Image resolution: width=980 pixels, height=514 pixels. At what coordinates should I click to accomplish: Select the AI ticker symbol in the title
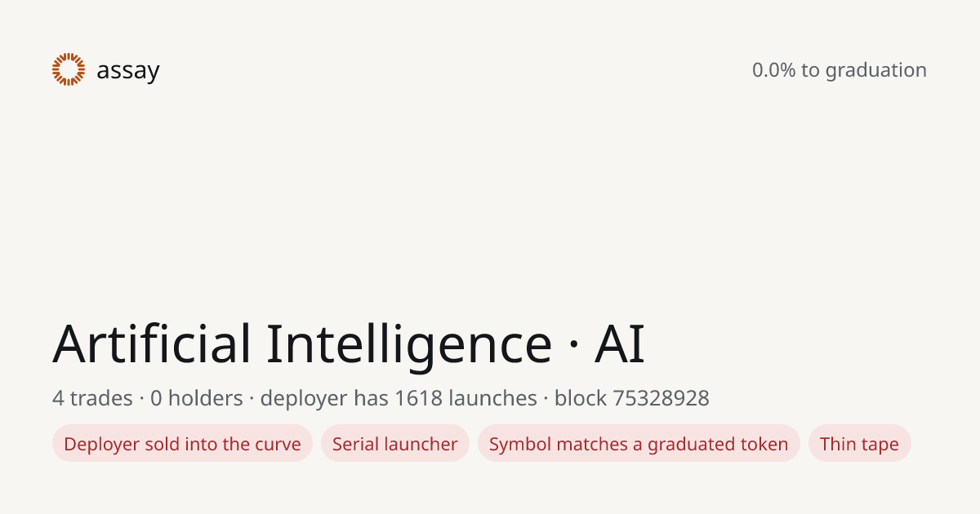(620, 343)
